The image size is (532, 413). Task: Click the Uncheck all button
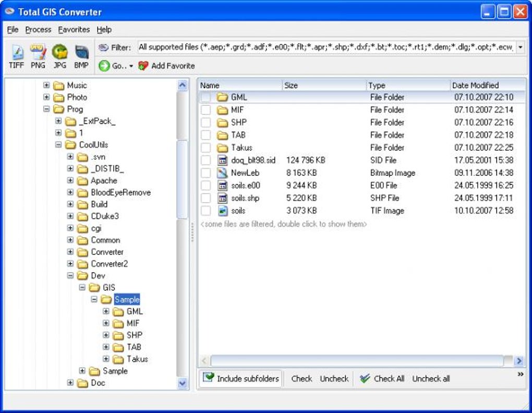[431, 379]
